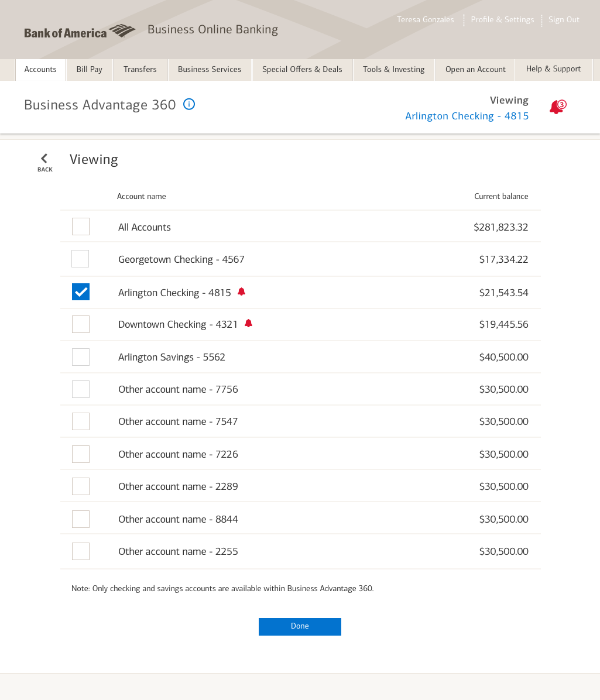Switch to the Transfers tab
Image resolution: width=600 pixels, height=700 pixels.
pyautogui.click(x=140, y=70)
